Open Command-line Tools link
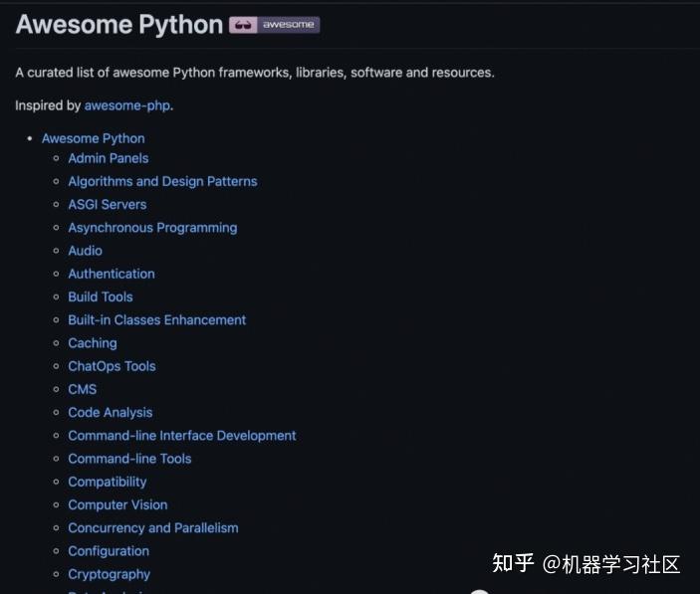The image size is (700, 594). click(129, 459)
